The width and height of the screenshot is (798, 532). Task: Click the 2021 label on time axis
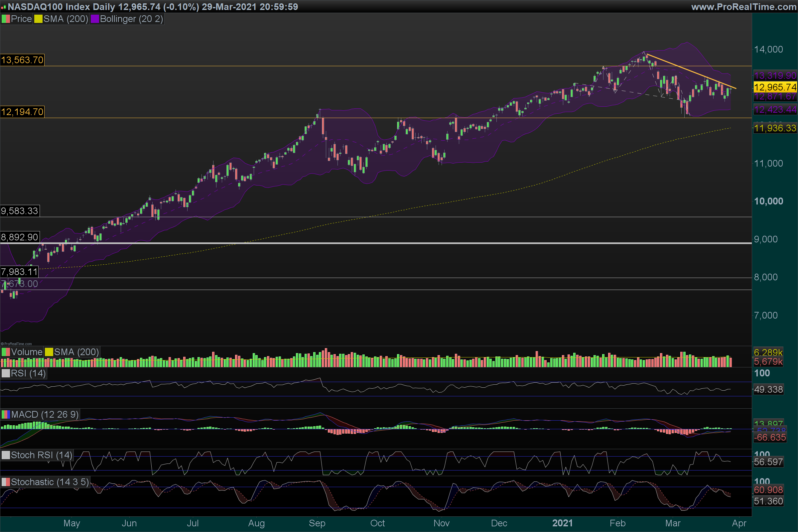point(562,523)
